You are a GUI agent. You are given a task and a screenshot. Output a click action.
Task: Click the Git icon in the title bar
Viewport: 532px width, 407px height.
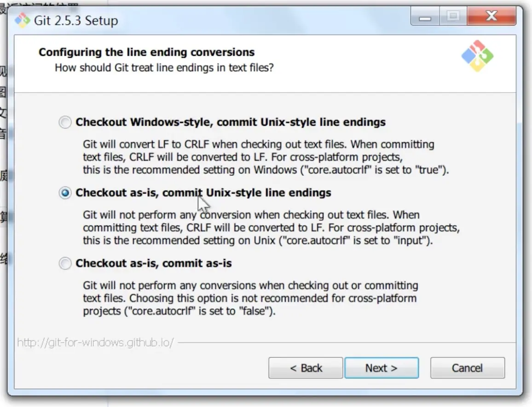click(x=23, y=20)
